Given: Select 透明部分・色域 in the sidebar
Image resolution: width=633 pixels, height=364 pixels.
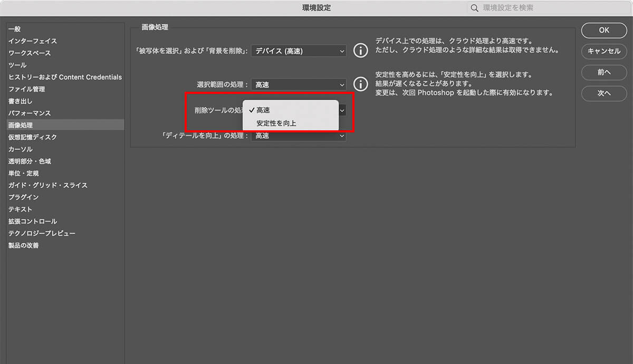Looking at the screenshot, I should coord(65,161).
